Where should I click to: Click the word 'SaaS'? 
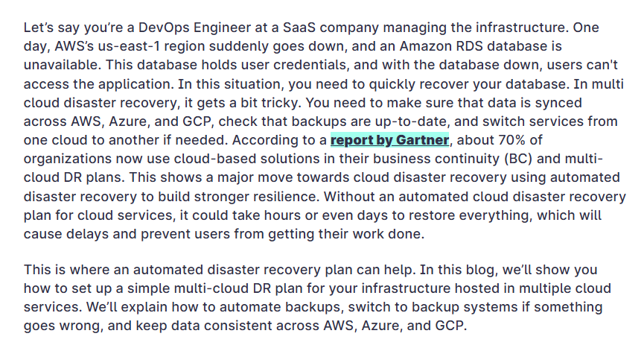coord(299,28)
